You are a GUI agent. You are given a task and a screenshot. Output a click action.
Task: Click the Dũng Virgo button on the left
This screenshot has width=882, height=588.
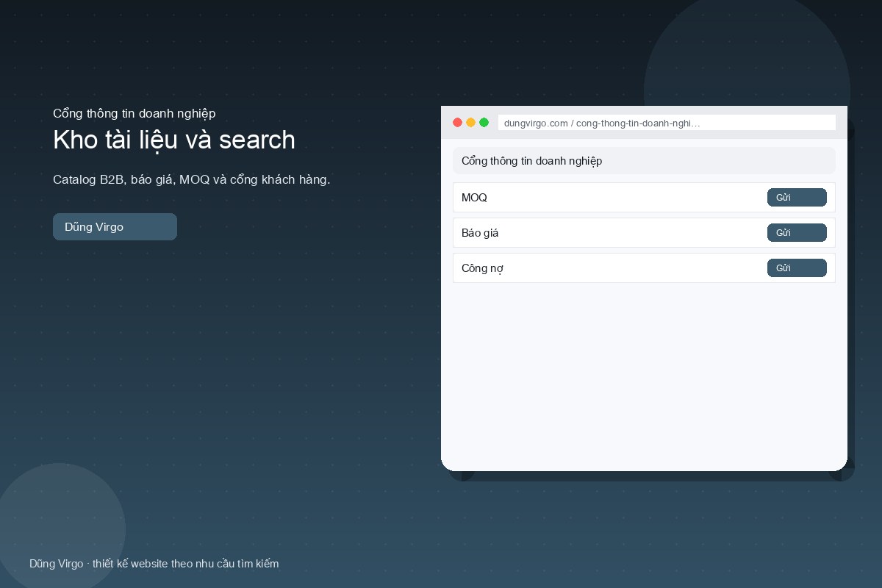[x=115, y=226]
